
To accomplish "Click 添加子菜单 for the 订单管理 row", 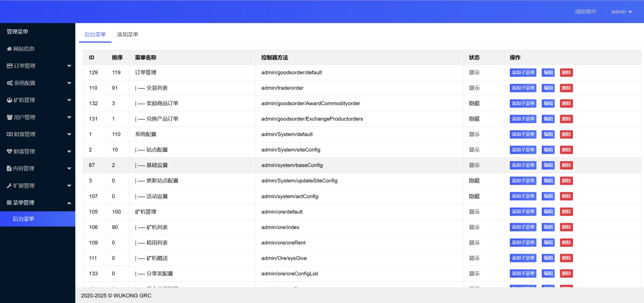I will pos(523,73).
